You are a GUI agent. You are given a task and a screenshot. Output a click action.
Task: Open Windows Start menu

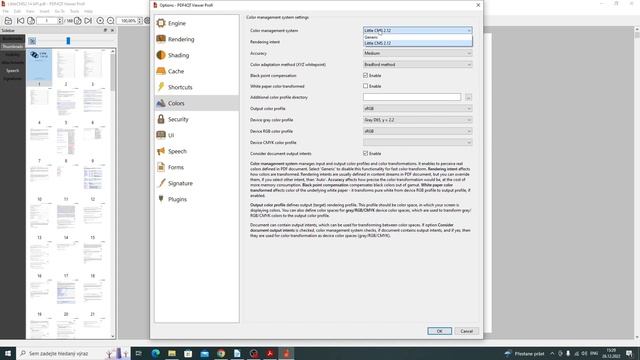point(8,353)
